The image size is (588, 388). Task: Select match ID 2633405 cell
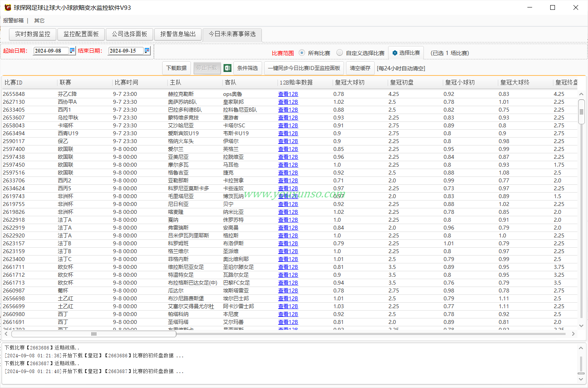(14, 110)
